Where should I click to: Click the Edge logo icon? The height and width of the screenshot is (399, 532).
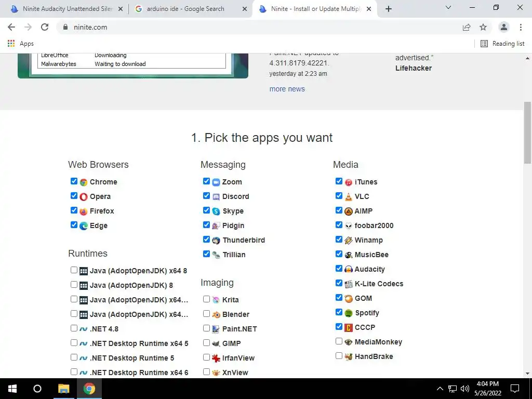click(x=84, y=226)
